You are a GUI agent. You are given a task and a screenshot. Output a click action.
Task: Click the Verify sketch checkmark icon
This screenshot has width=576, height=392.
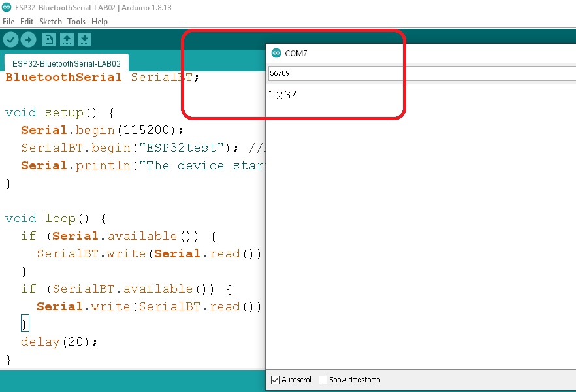10,40
